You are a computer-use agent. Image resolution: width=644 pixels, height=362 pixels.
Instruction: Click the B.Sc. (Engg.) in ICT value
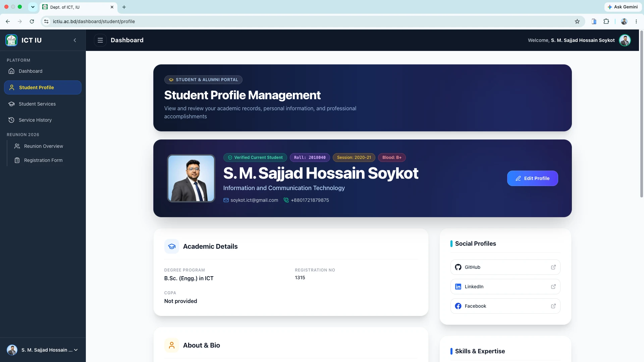point(189,278)
